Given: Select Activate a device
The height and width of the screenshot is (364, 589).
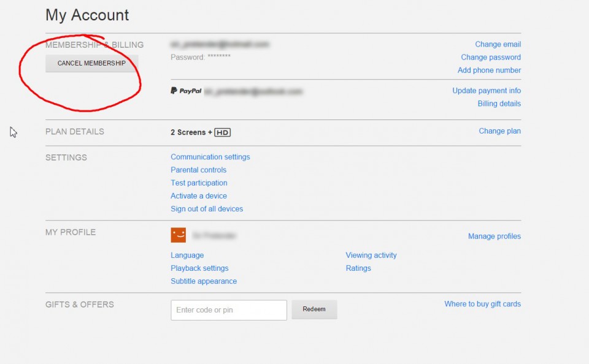Looking at the screenshot, I should 199,195.
